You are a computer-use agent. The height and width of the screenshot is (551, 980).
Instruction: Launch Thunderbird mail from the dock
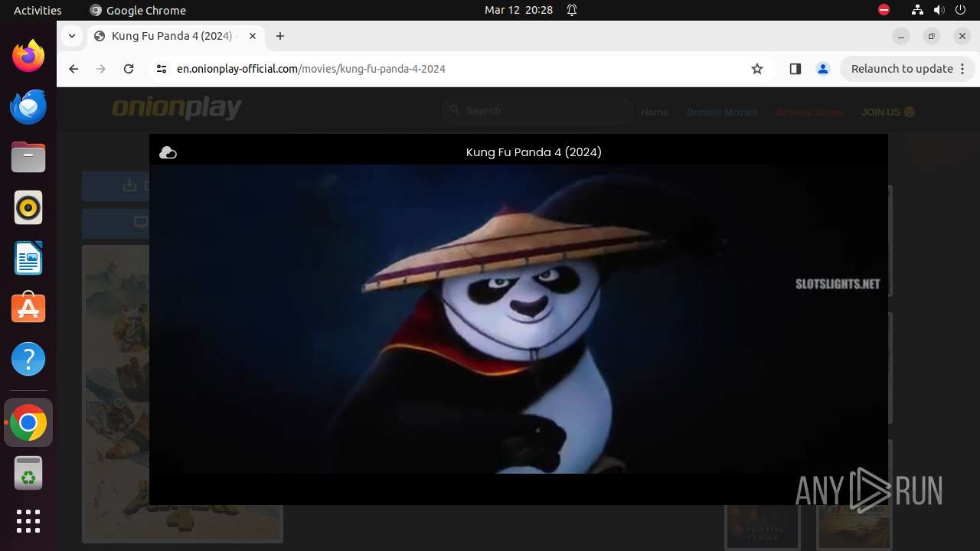[28, 106]
